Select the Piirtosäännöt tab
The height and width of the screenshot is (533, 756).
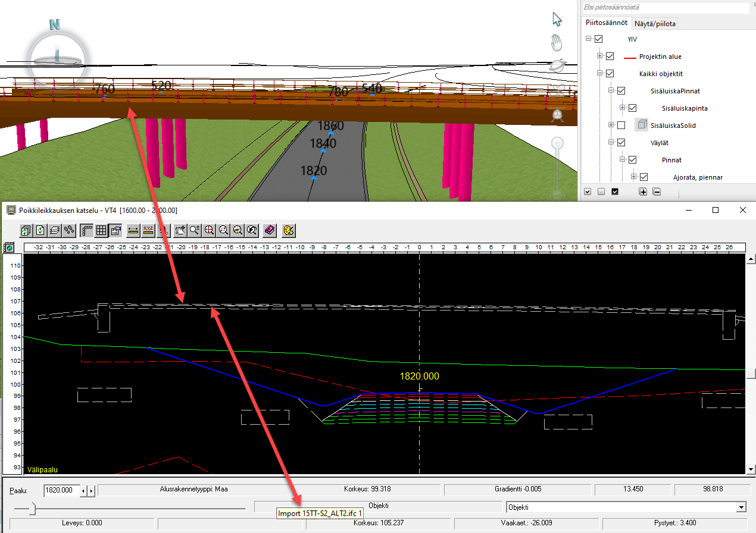(606, 23)
